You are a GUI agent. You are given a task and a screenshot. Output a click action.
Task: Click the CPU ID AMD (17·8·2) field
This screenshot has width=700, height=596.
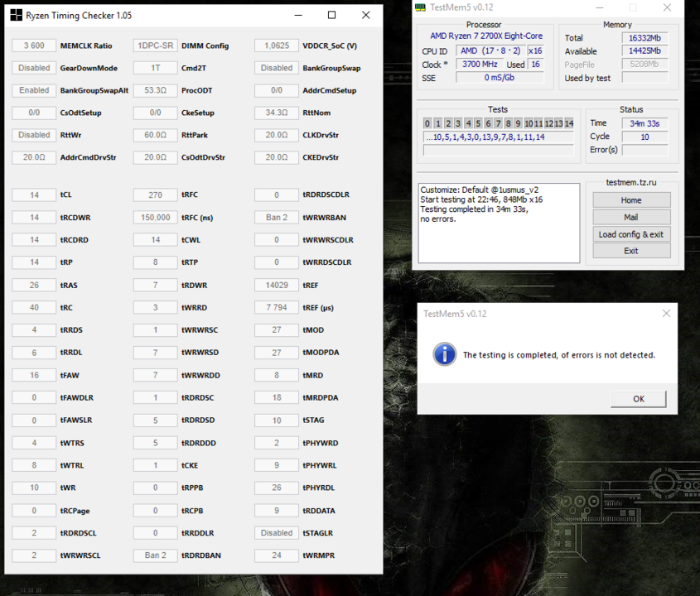[490, 50]
